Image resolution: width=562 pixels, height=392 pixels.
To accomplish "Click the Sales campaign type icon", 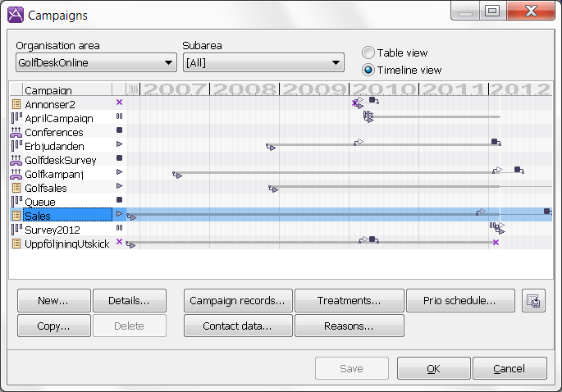I will click(x=16, y=216).
